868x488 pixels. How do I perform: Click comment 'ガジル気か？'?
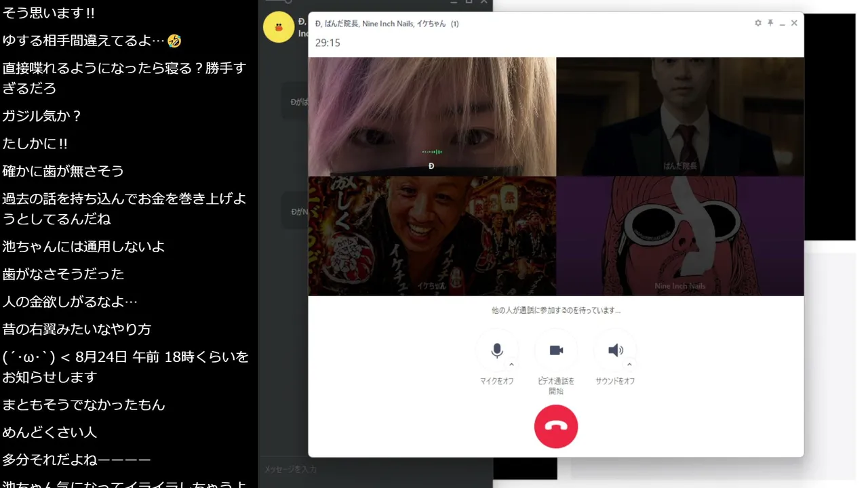[x=42, y=116]
